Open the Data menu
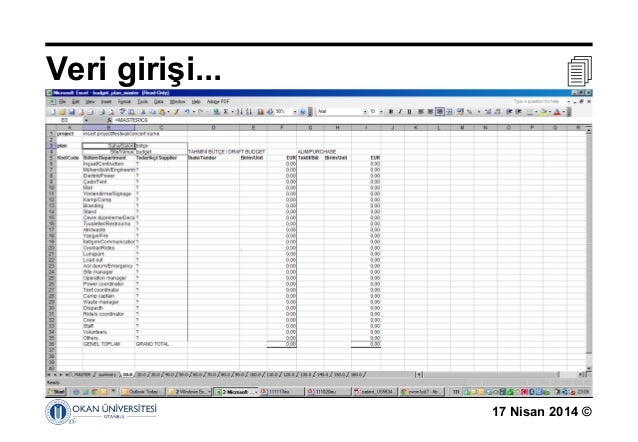638x442 pixels. pyautogui.click(x=159, y=101)
